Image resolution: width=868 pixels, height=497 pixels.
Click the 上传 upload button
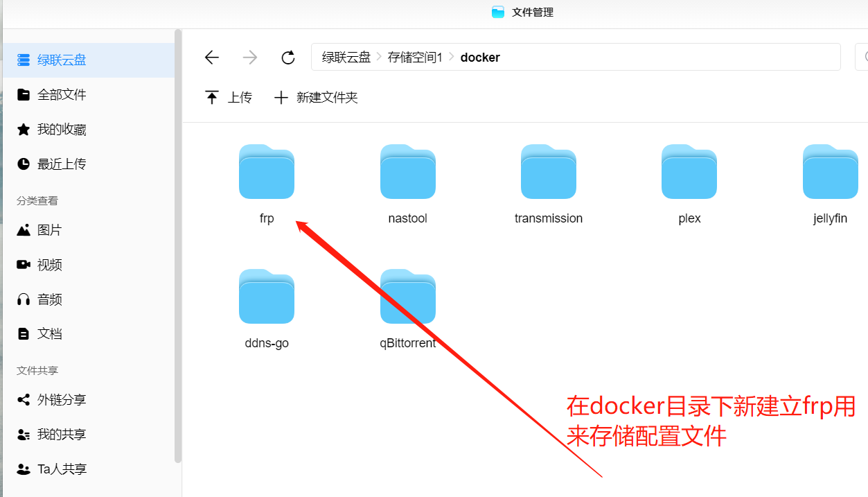click(229, 98)
